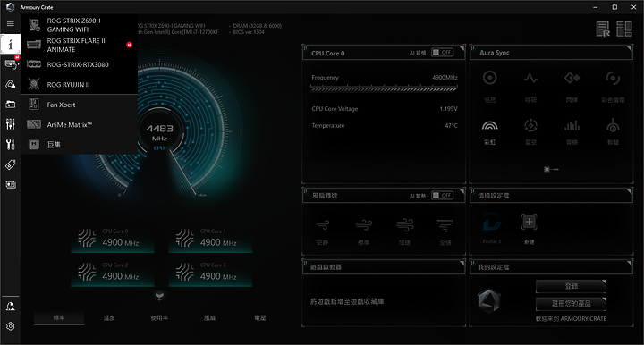The width and height of the screenshot is (644, 345).
Task: Open the News sidebar icon
Action: [10, 185]
